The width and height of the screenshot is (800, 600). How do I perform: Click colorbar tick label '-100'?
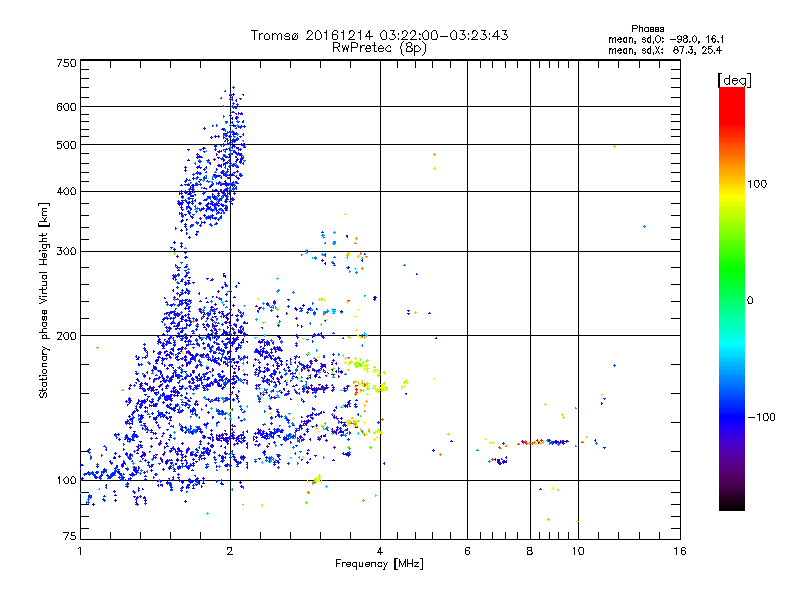(x=761, y=417)
